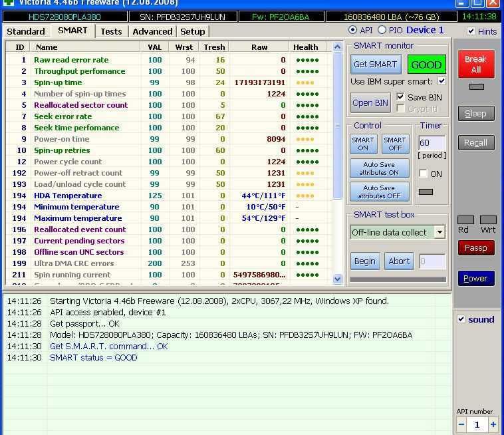
Task: Click the SMART status = GOOD log line
Action: point(94,358)
